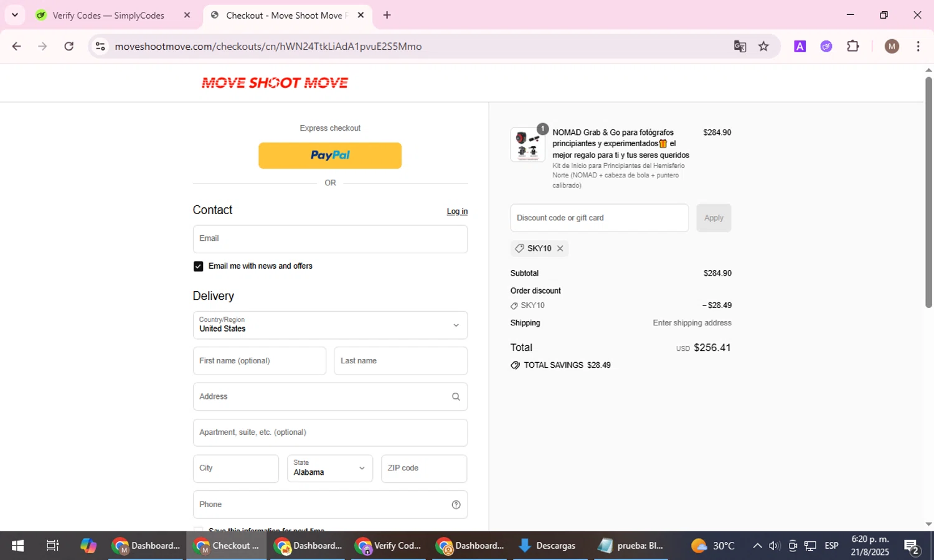This screenshot has height=560, width=934.
Task: Reload the checkout page
Action: [x=69, y=46]
